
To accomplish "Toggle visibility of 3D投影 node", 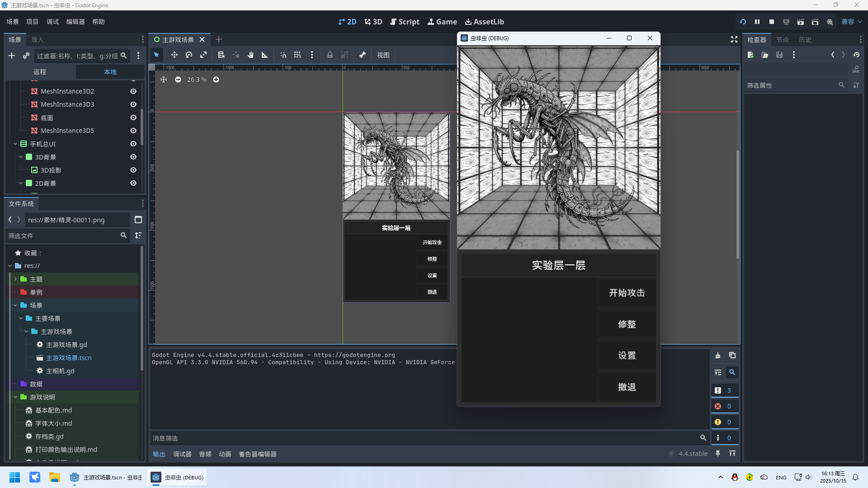I will 133,170.
